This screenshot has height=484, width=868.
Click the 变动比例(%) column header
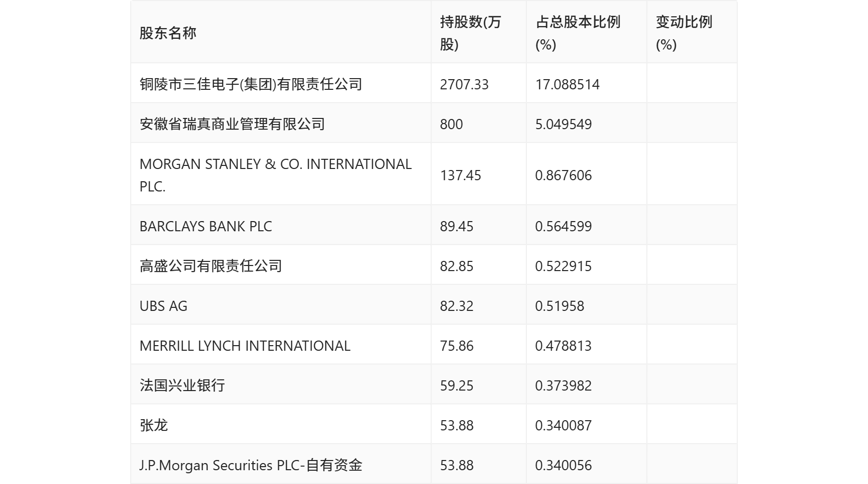(684, 33)
